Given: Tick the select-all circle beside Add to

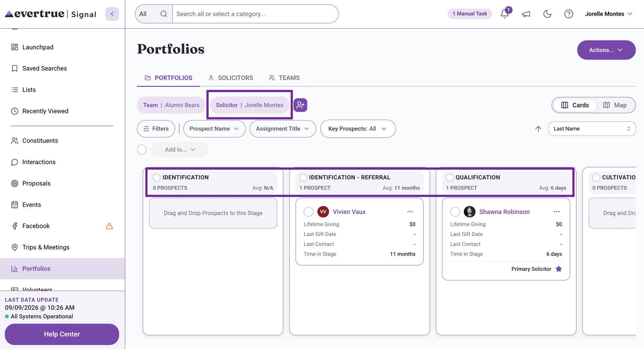Looking at the screenshot, I should (142, 150).
